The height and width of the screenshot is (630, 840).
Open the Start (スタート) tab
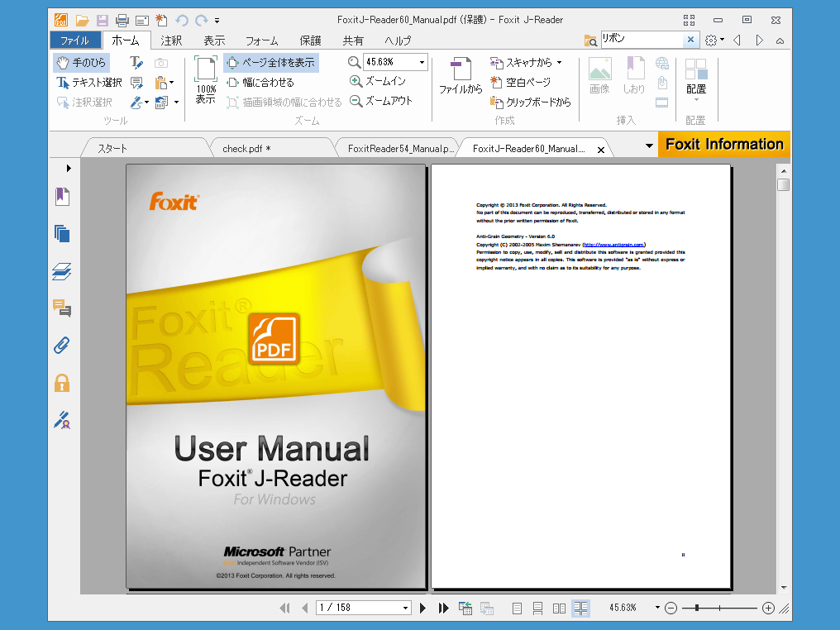click(x=145, y=148)
